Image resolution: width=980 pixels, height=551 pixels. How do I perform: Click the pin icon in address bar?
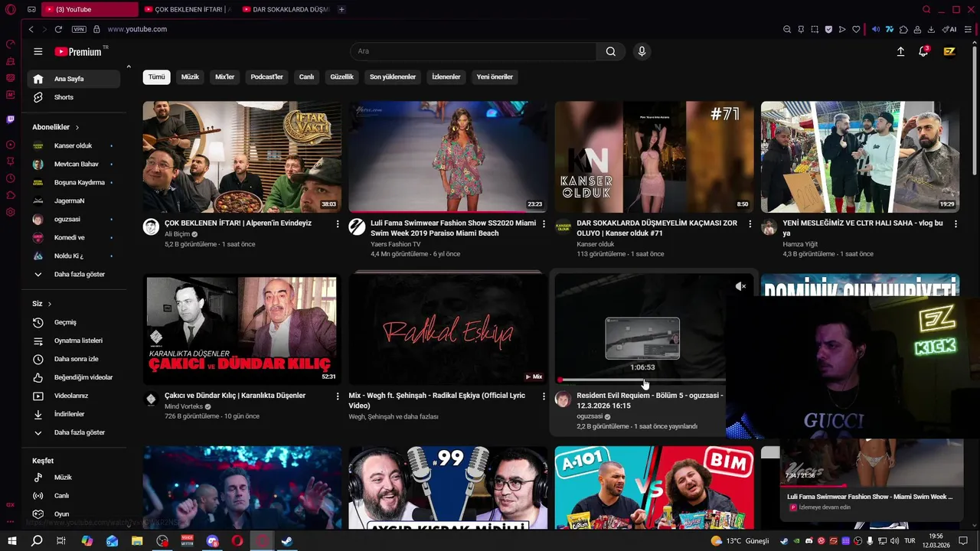[801, 29]
